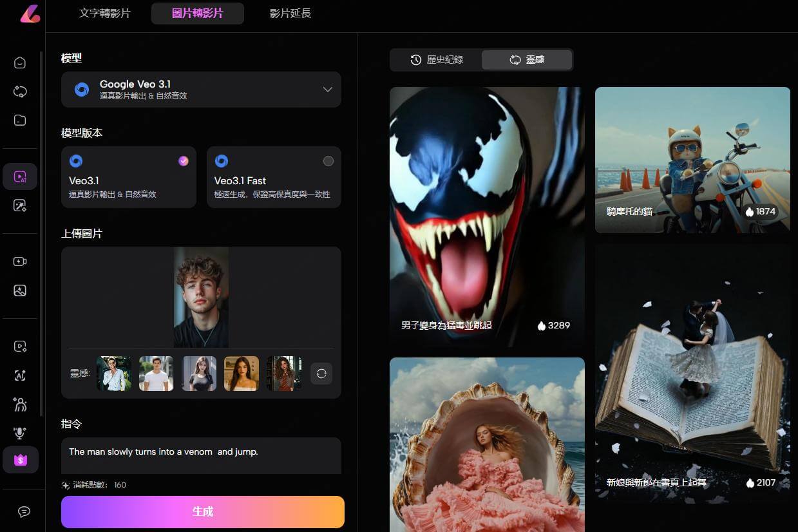Select the AI image sparkle icon in the sidebar
Image resolution: width=798 pixels, height=532 pixels.
click(x=20, y=205)
